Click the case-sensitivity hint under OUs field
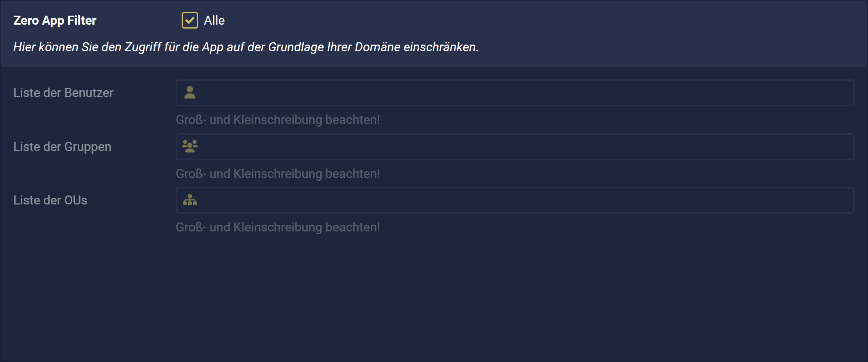Image resolution: width=868 pixels, height=362 pixels. (278, 227)
